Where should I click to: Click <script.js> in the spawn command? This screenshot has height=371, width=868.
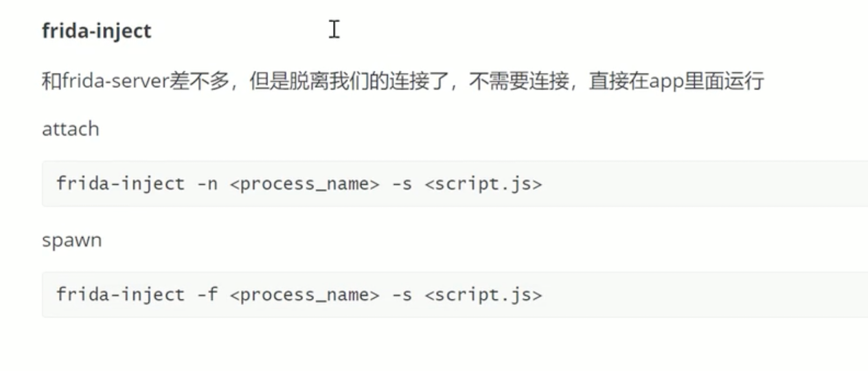pos(483,295)
